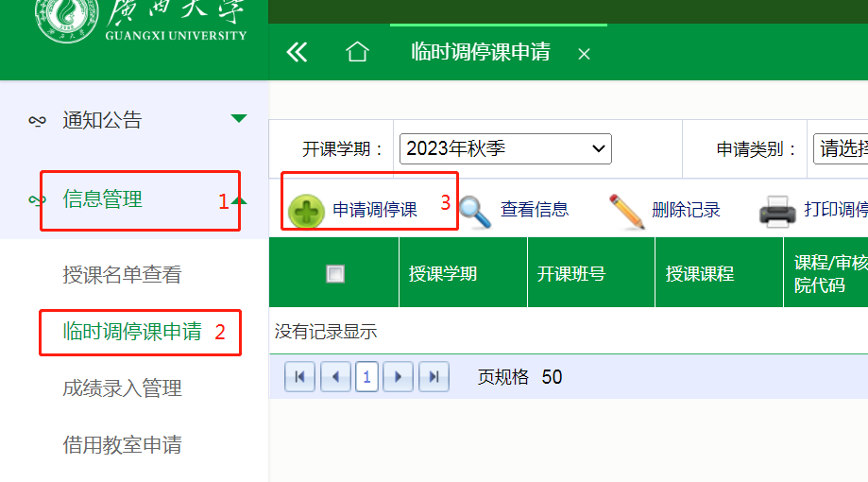The height and width of the screenshot is (482, 868).
Task: Click the page number 1 field
Action: (x=366, y=377)
